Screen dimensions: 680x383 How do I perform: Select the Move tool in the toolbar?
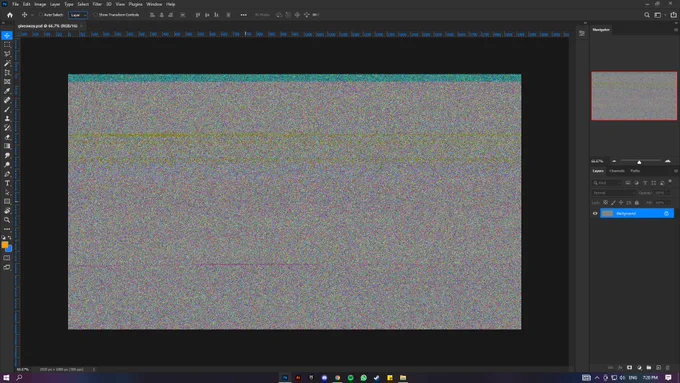(7, 36)
